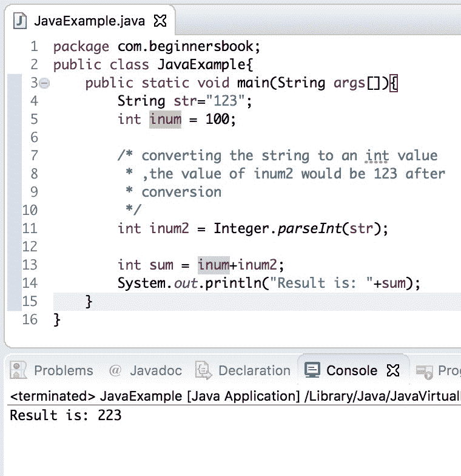Click the matching brace after args[])

393,83
